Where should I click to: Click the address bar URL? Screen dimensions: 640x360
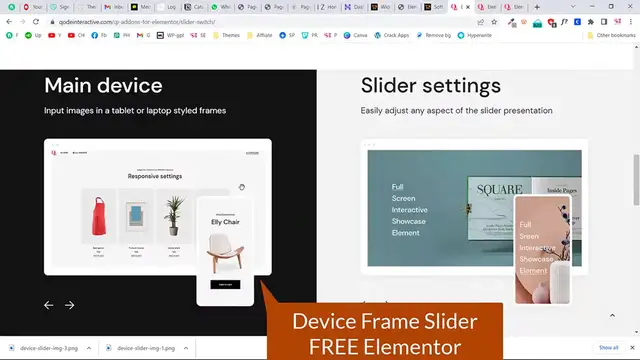137,22
